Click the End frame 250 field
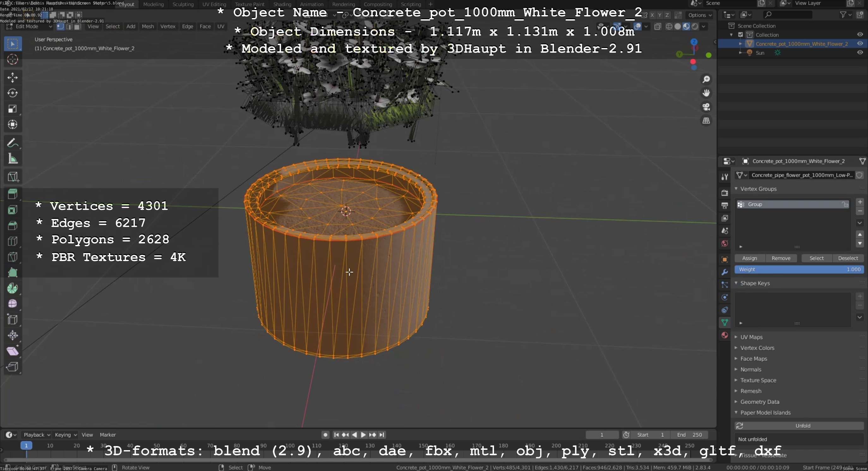This screenshot has height=471, width=868. (x=689, y=435)
